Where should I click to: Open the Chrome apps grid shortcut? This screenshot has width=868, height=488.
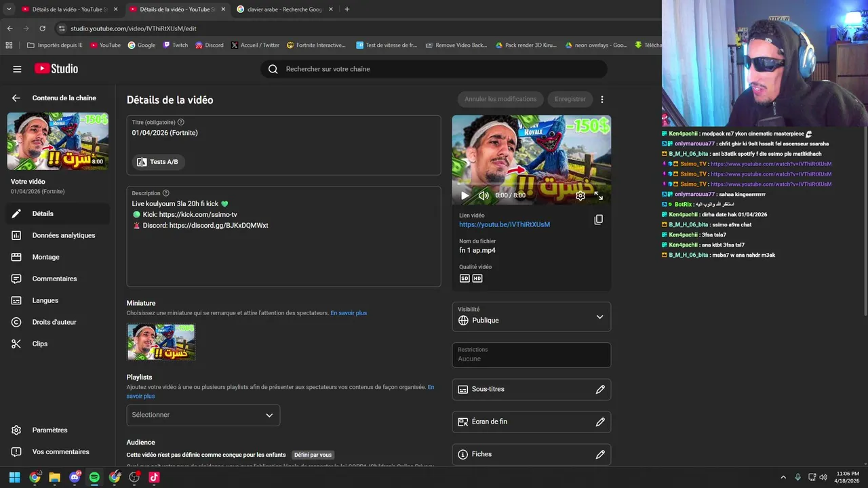[9, 45]
